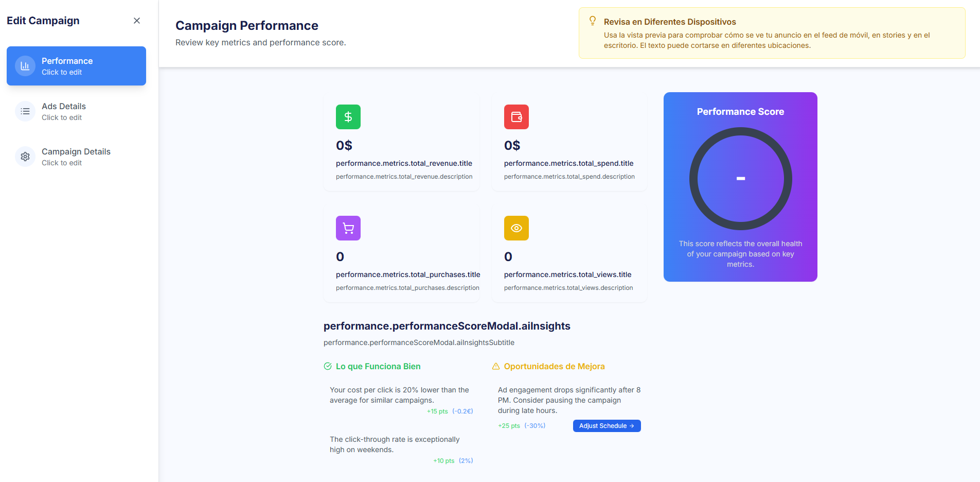Select the total revenue metric card title

coord(404,163)
